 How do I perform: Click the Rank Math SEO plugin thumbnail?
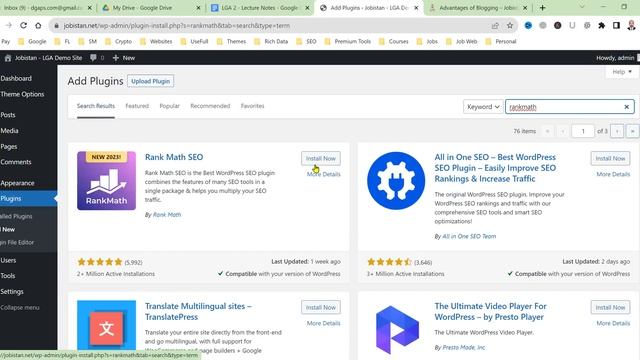click(x=107, y=181)
